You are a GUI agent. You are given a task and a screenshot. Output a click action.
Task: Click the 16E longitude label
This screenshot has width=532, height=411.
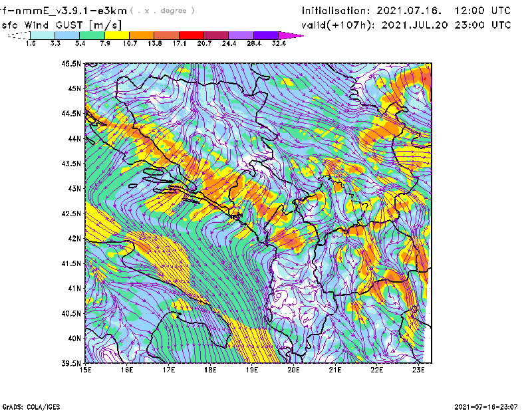(x=127, y=370)
